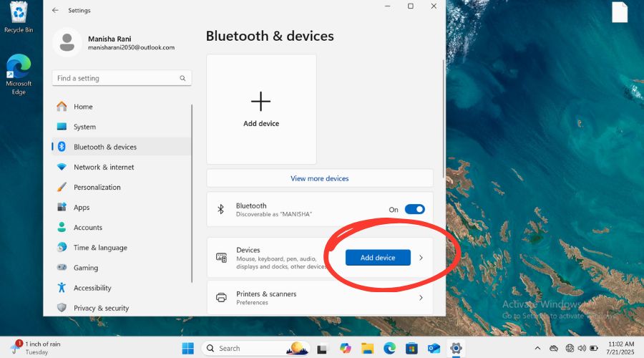
Task: Select Time & language in sidebar
Action: pyautogui.click(x=100, y=248)
